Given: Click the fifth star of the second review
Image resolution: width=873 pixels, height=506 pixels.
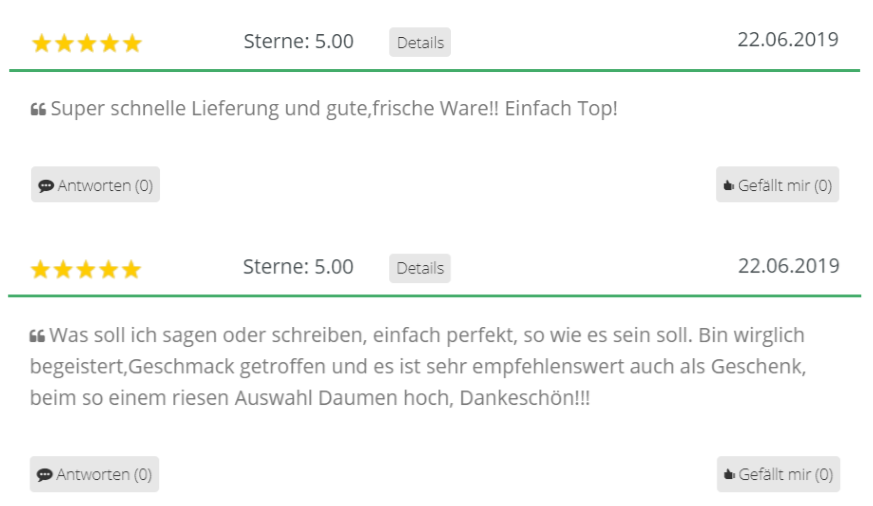Looking at the screenshot, I should click(131, 269).
